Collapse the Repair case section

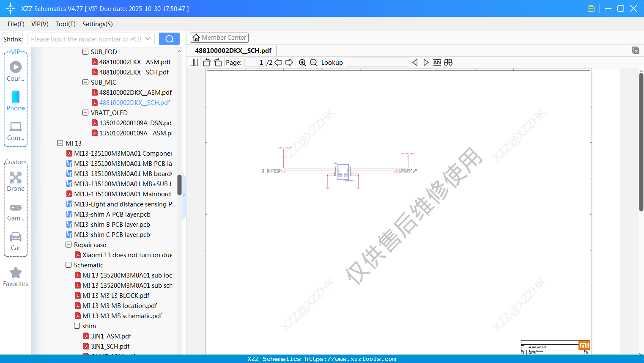point(69,245)
